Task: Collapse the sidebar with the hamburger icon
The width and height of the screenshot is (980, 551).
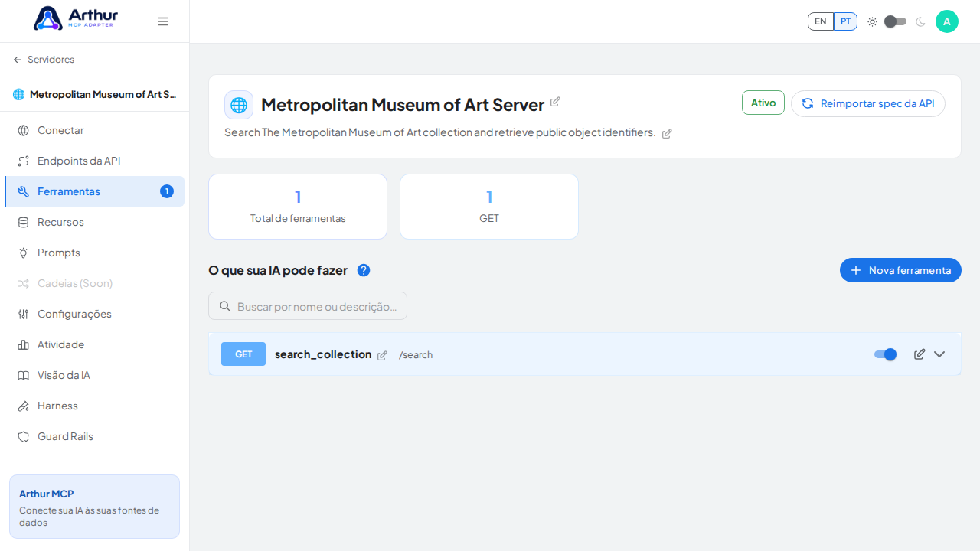Action: point(163,21)
